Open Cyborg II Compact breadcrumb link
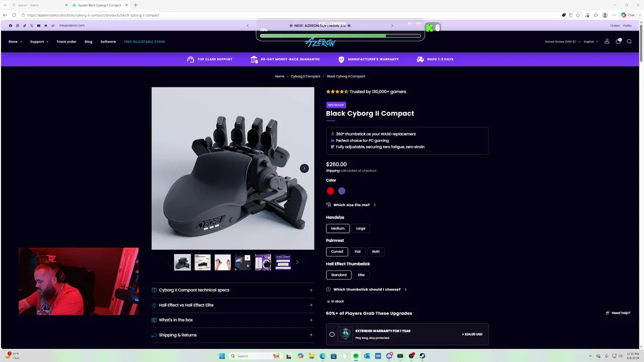This screenshot has height=362, width=644. (305, 76)
